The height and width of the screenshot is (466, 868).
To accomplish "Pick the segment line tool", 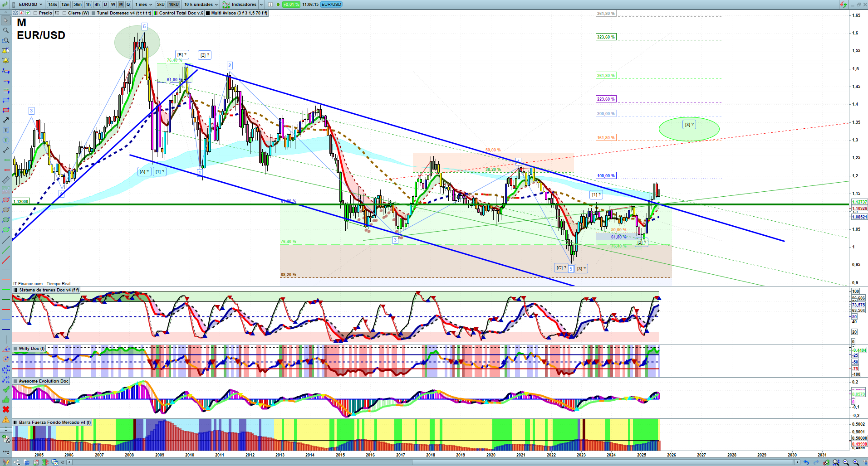I will coord(6,150).
